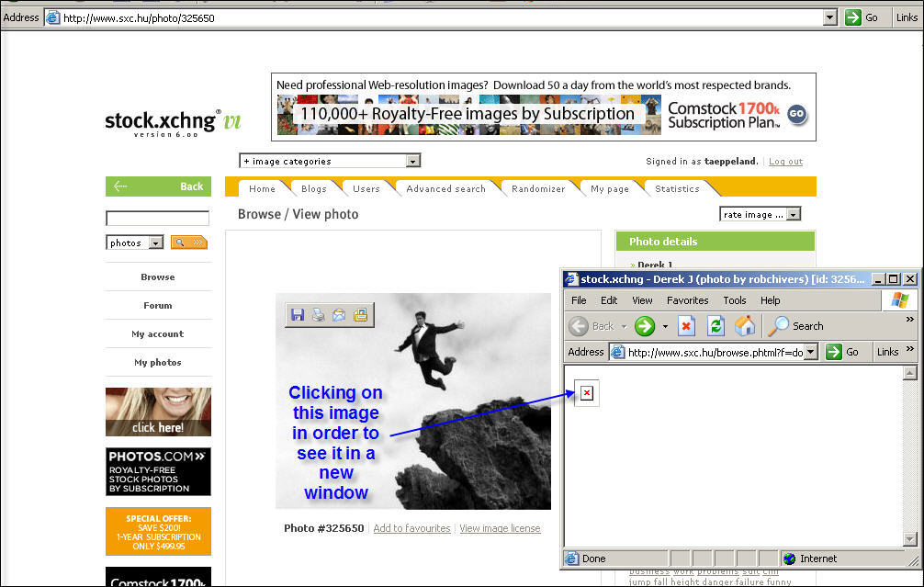Image resolution: width=924 pixels, height=587 pixels.
Task: Go to Home in popup browser toolbar
Action: tap(745, 326)
